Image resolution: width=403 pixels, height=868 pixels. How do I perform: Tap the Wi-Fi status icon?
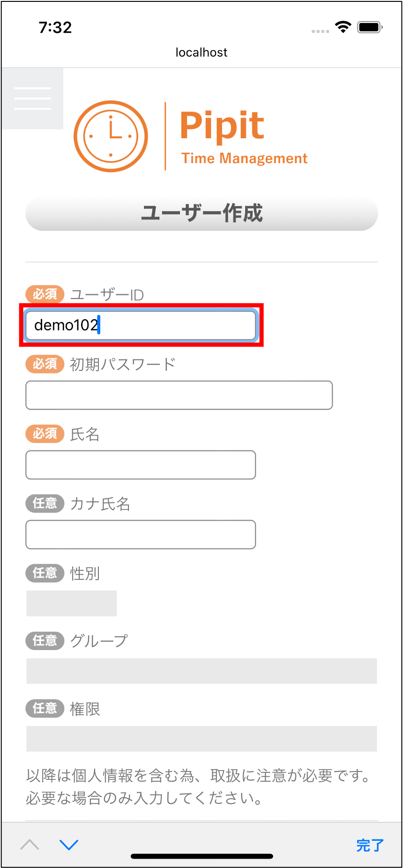coord(343,27)
